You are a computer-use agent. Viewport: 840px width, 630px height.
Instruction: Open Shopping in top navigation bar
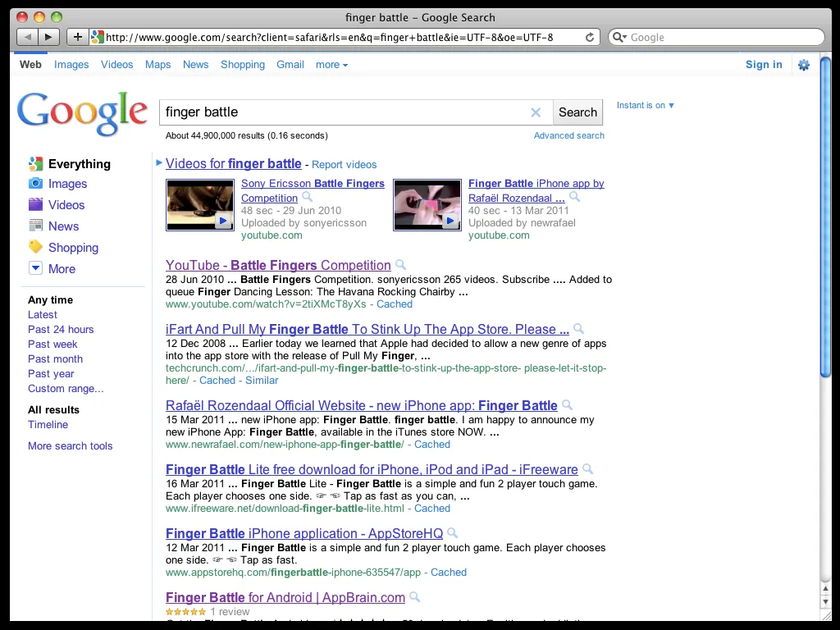point(243,65)
